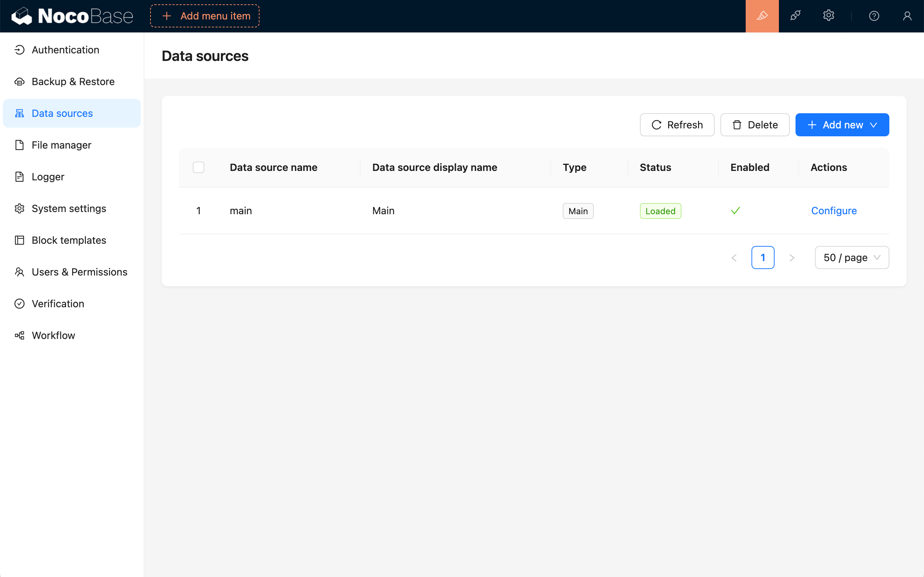Click the settings gear icon in header
This screenshot has width=924, height=577.
click(828, 16)
